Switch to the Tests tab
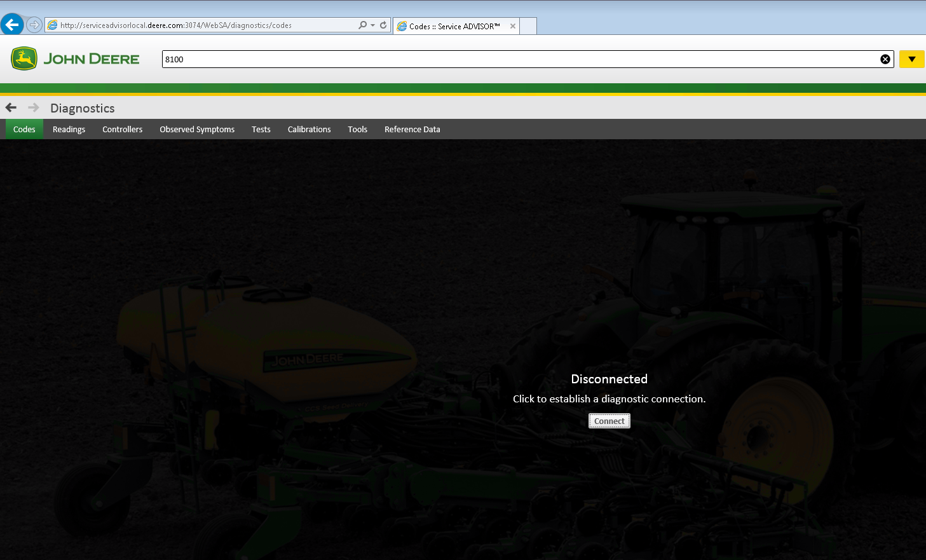This screenshot has width=926, height=560. [261, 129]
